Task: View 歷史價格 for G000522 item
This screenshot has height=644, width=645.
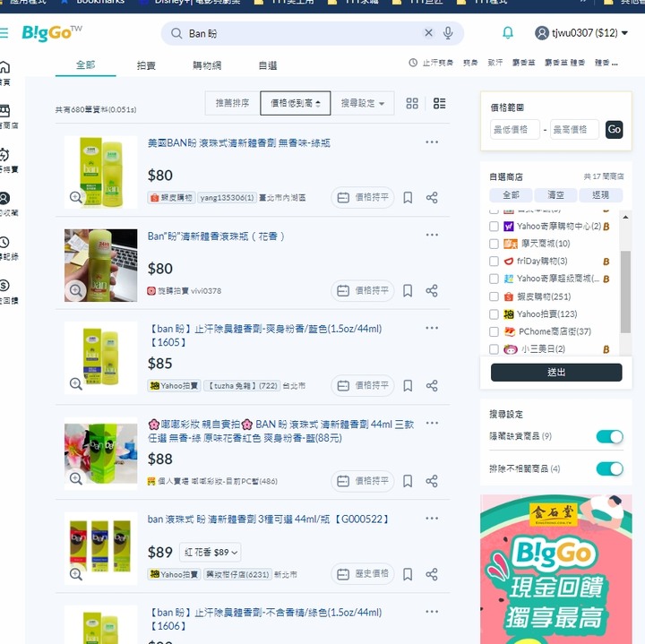Action: (363, 573)
